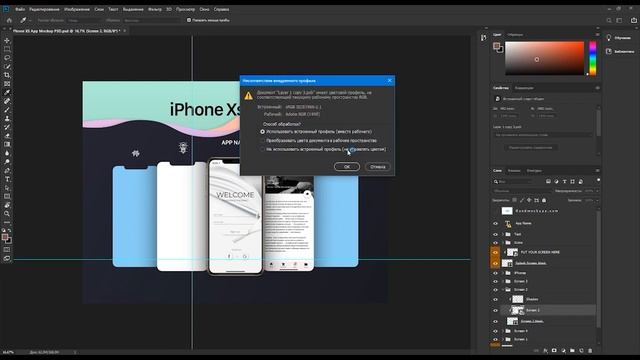Close the profile mismatch dialog
Viewport: 640px width, 360px height.
click(x=389, y=80)
